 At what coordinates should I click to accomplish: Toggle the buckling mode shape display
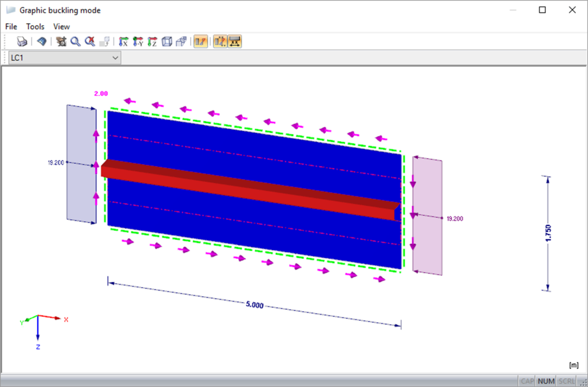tap(201, 41)
